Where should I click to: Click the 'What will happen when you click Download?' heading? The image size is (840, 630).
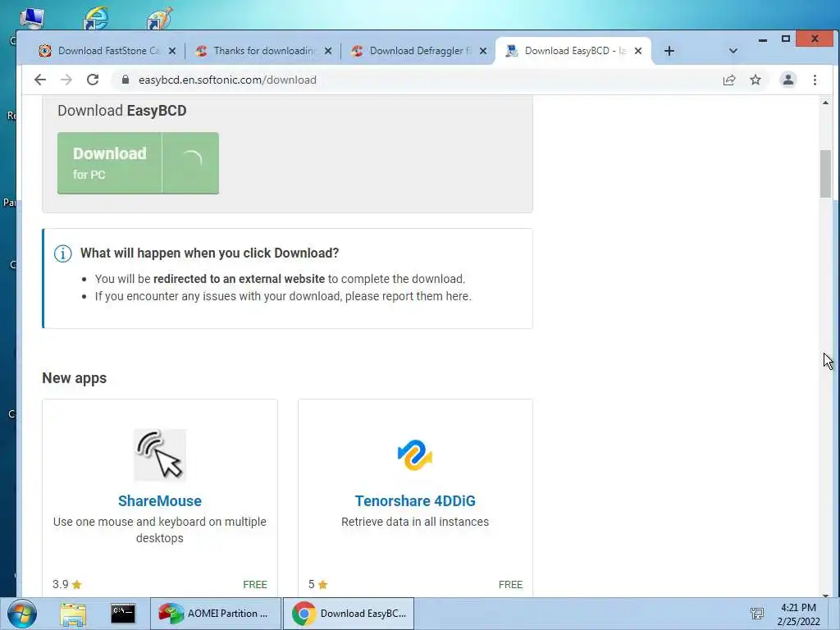pos(209,253)
